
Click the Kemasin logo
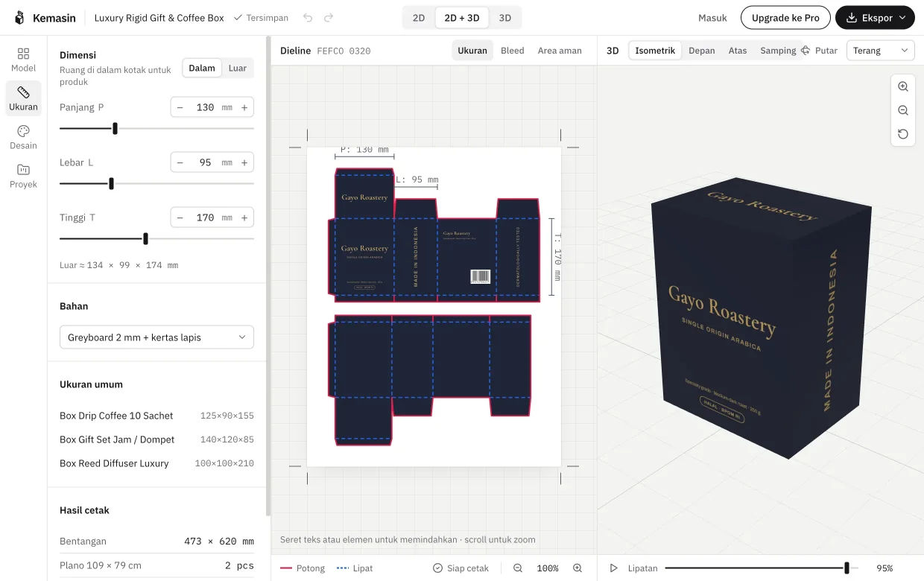point(45,18)
